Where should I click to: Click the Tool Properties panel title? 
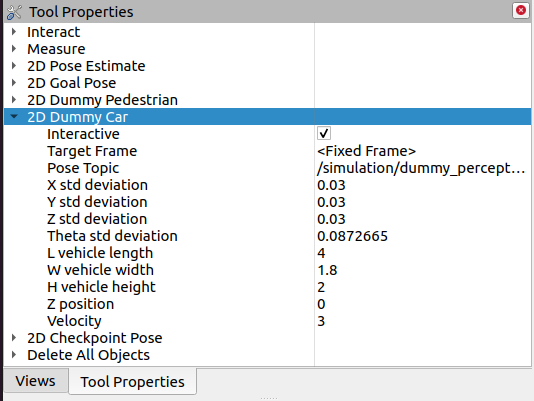[x=81, y=12]
